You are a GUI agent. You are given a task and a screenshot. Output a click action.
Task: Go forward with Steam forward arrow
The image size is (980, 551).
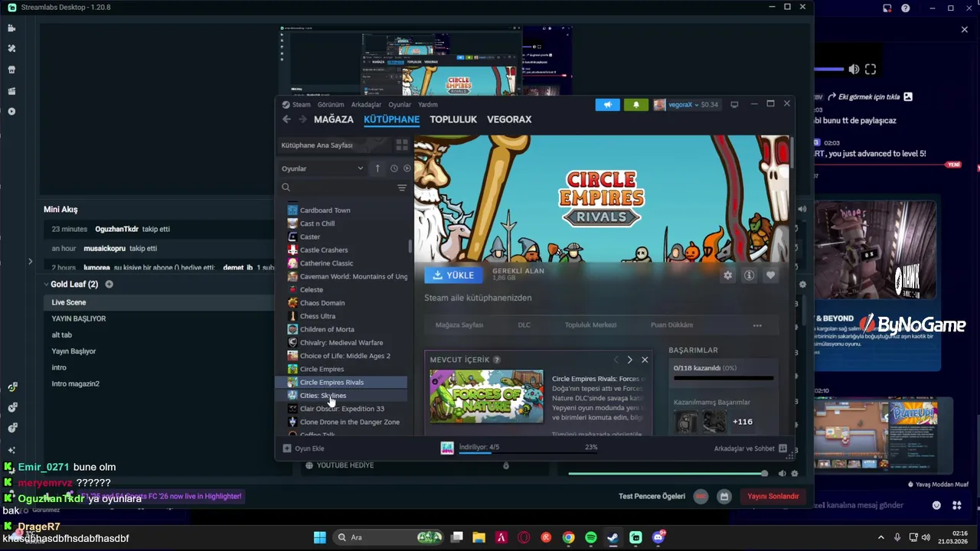coord(302,119)
